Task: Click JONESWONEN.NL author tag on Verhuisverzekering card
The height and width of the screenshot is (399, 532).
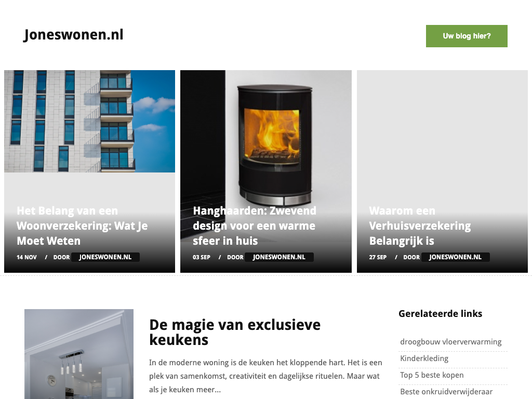Action: (x=455, y=257)
